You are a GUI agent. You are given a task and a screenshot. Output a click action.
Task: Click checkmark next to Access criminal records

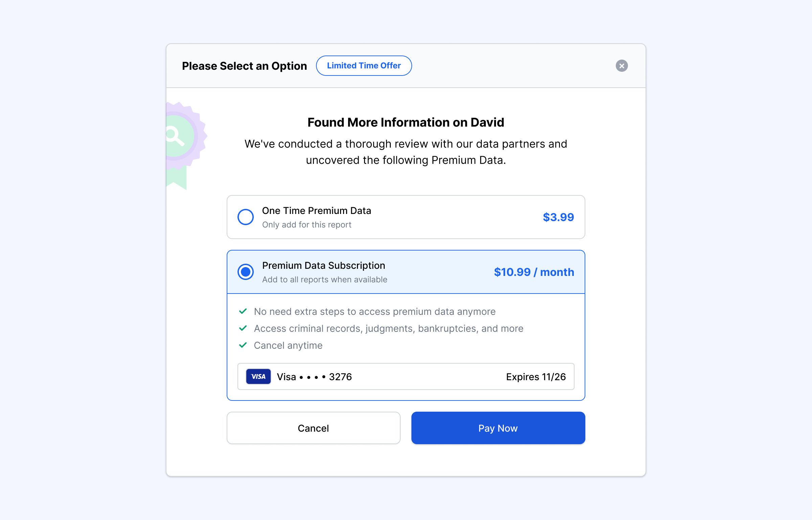pyautogui.click(x=243, y=328)
